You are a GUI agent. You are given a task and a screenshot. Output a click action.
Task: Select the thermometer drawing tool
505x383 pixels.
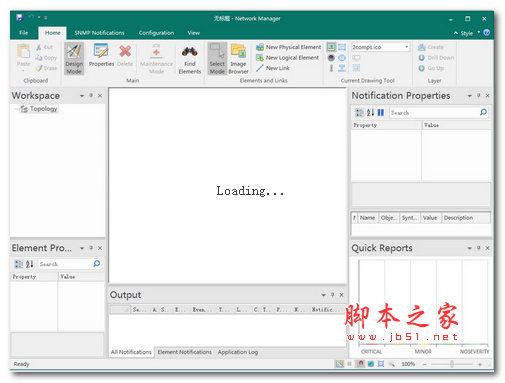point(331,68)
